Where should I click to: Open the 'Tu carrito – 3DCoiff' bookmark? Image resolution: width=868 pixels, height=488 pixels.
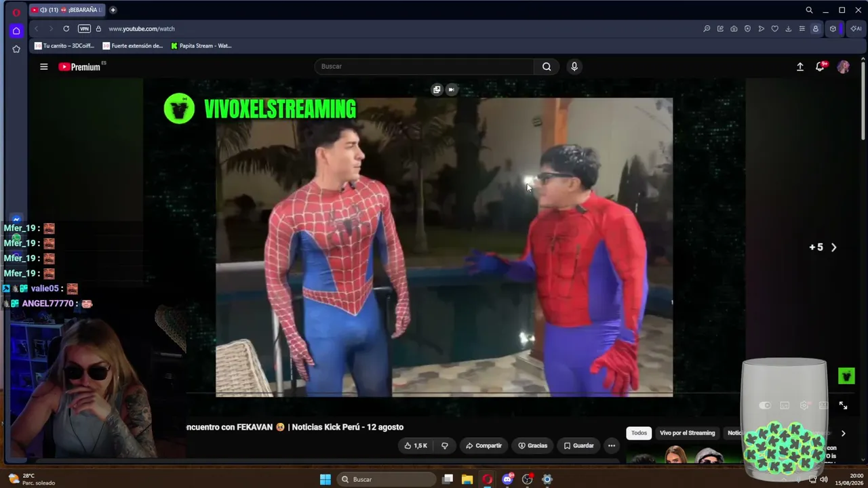tap(63, 46)
